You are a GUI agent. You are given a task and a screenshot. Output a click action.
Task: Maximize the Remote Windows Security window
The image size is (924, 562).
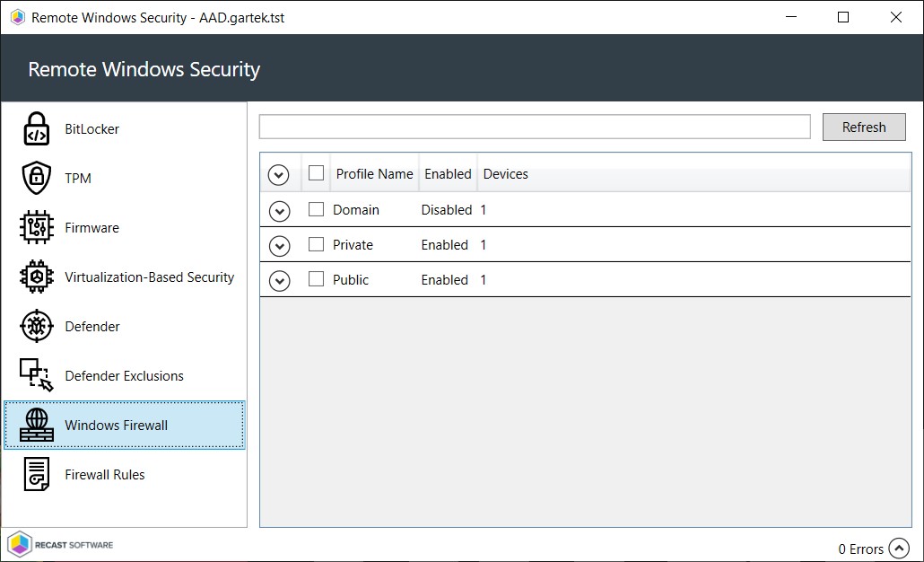pyautogui.click(x=843, y=17)
